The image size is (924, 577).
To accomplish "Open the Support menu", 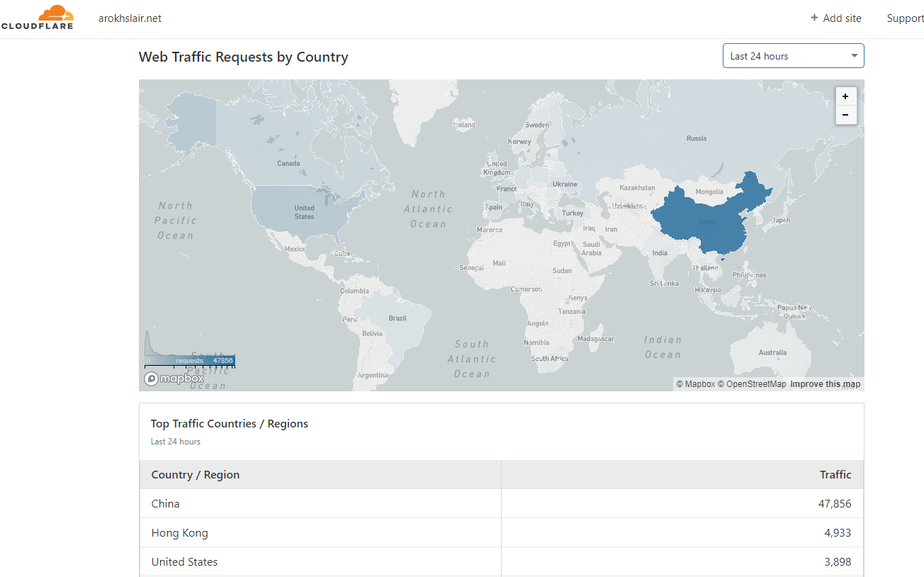I will 904,18.
